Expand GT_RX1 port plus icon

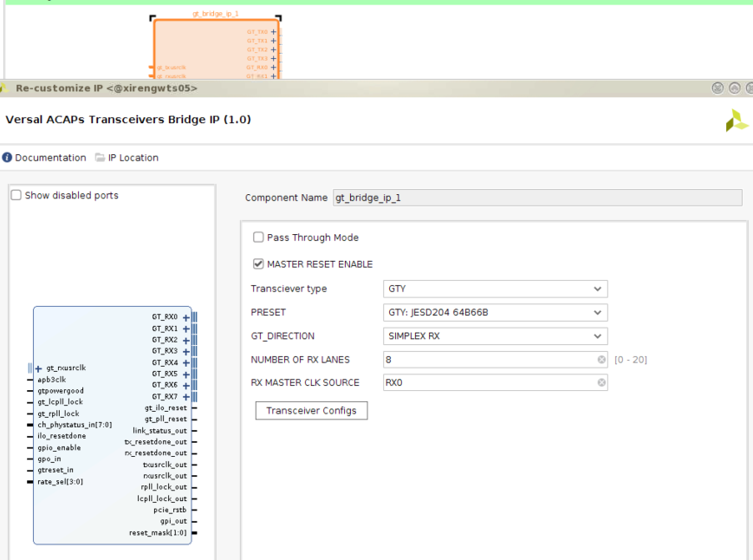[x=185, y=329]
